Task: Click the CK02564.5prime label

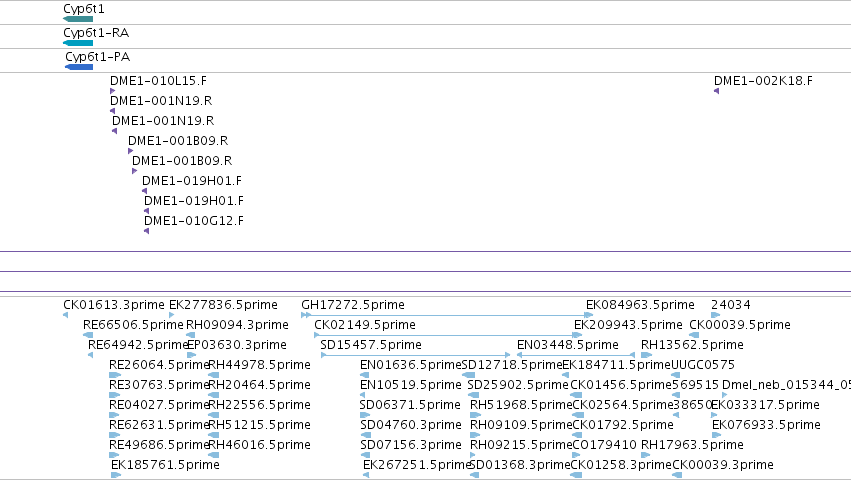Action: [x=623, y=405]
